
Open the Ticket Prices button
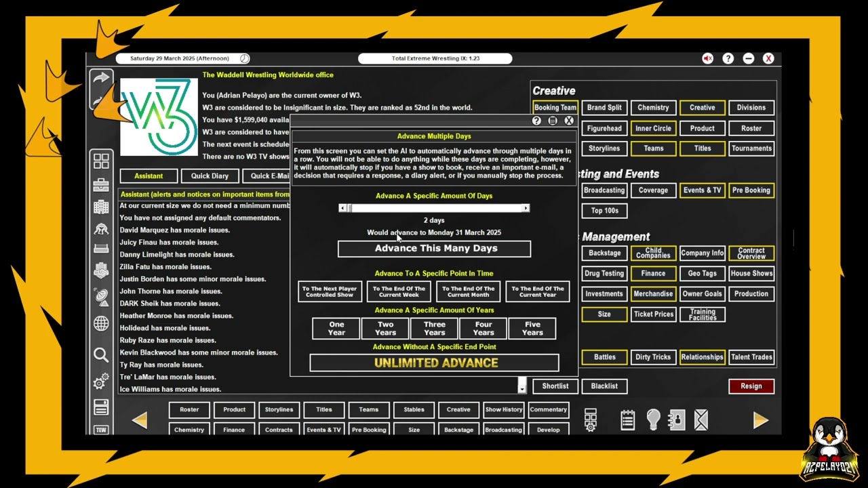tap(653, 314)
